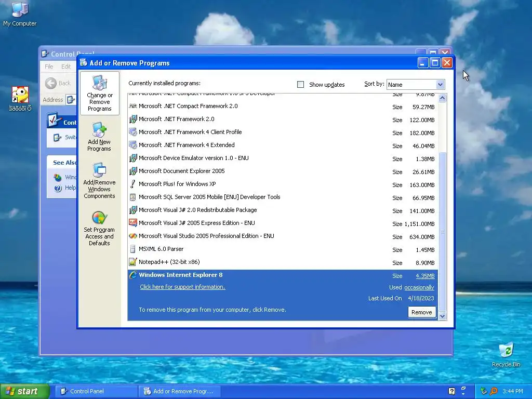Open Edit menu in Control Panel window
Viewport: 532px width, 399px height.
point(66,66)
